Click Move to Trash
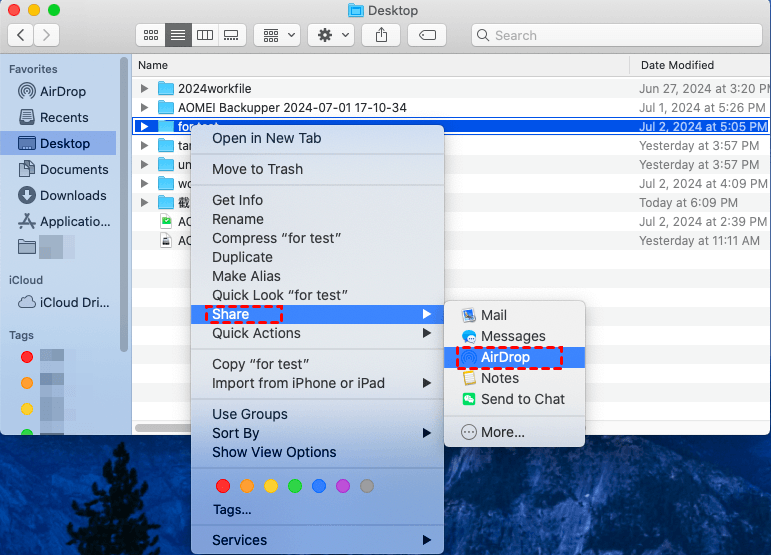The width and height of the screenshot is (771, 555). [x=257, y=169]
